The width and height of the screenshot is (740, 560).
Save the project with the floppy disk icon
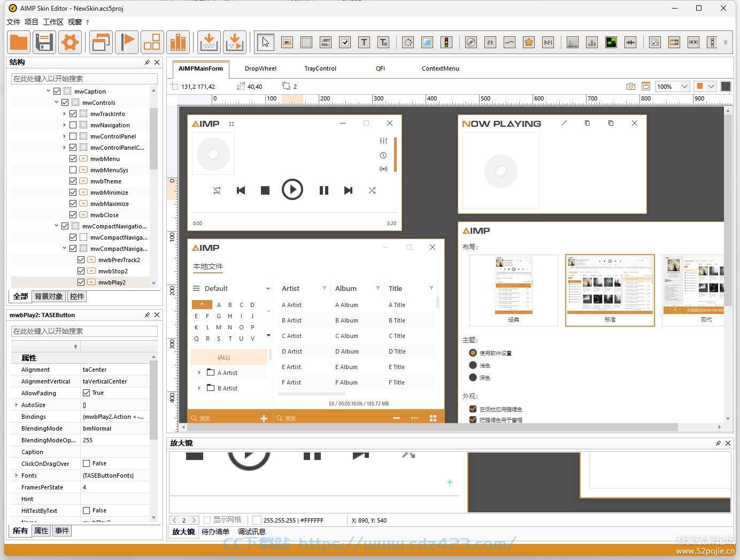pos(44,42)
